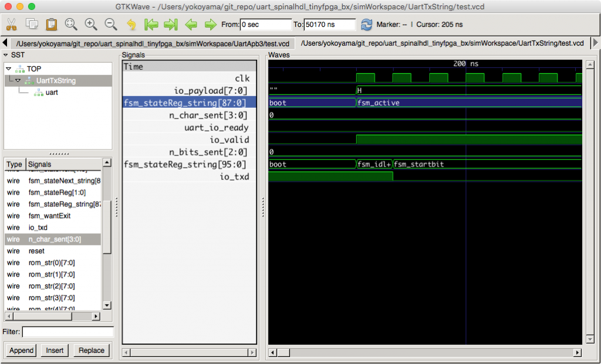
Task: Click the Cut scissors icon
Action: [11, 25]
